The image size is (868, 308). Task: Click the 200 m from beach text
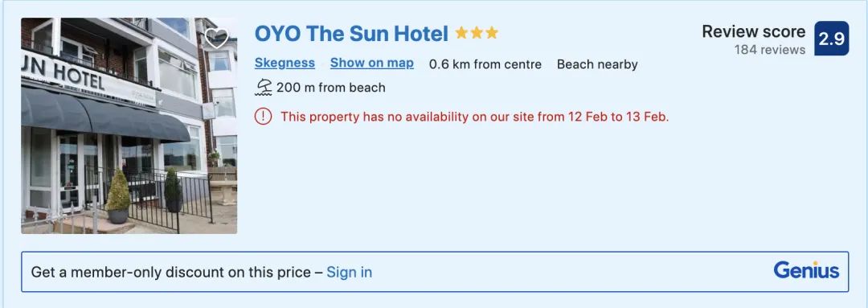331,88
